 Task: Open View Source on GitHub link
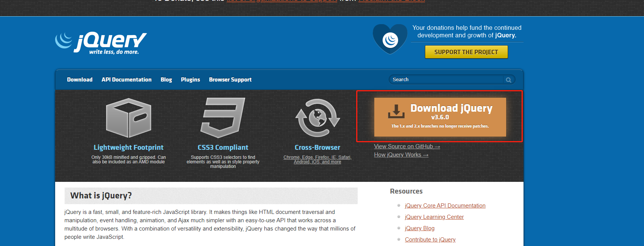[407, 146]
